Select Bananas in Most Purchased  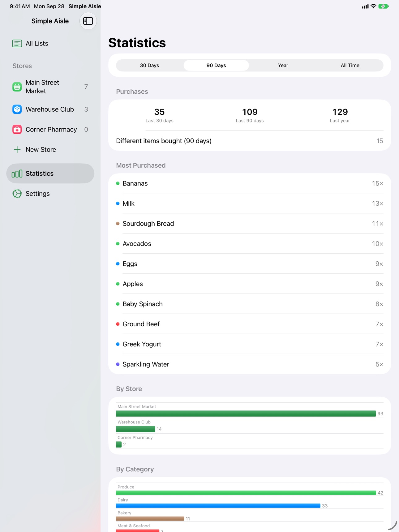(x=250, y=183)
